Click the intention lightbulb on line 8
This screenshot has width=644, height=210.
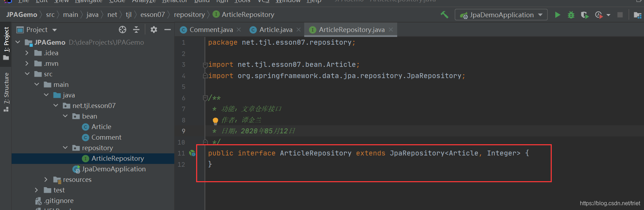(215, 121)
